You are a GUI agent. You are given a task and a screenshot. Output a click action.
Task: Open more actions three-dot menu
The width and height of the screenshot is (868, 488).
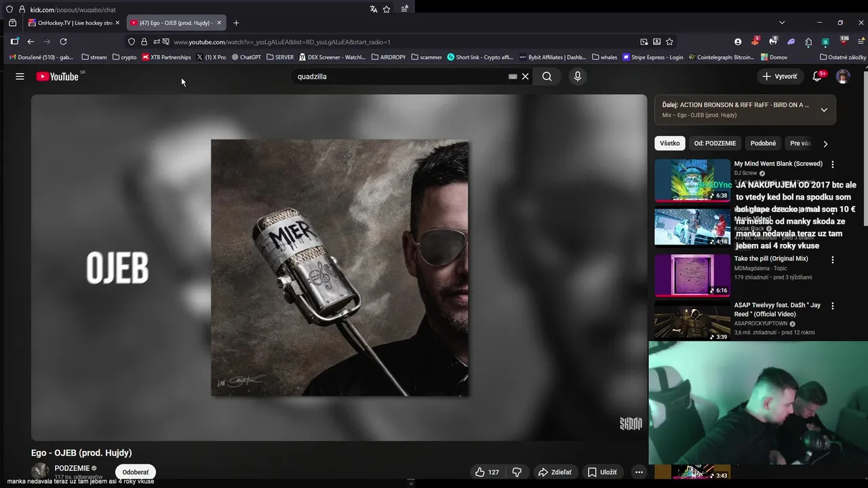639,472
